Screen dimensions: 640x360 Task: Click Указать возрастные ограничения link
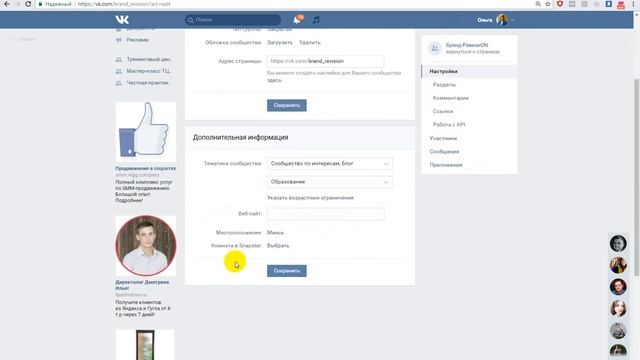point(310,198)
